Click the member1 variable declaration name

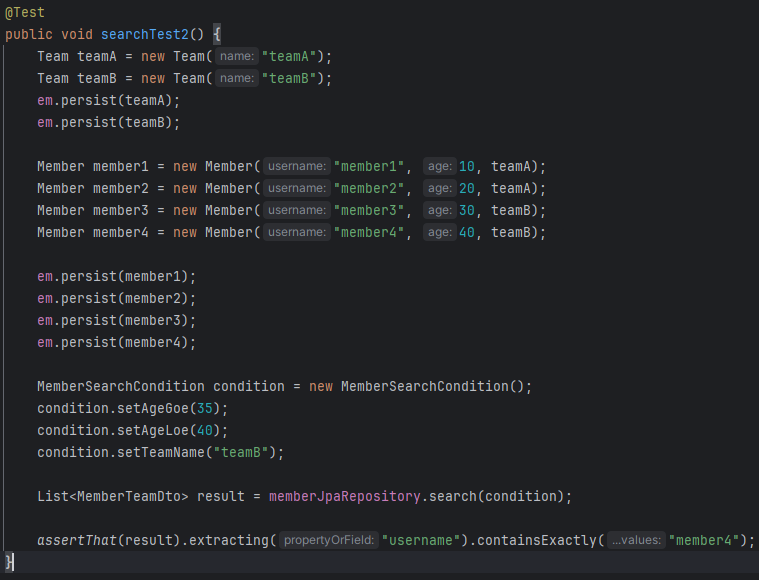(121, 167)
